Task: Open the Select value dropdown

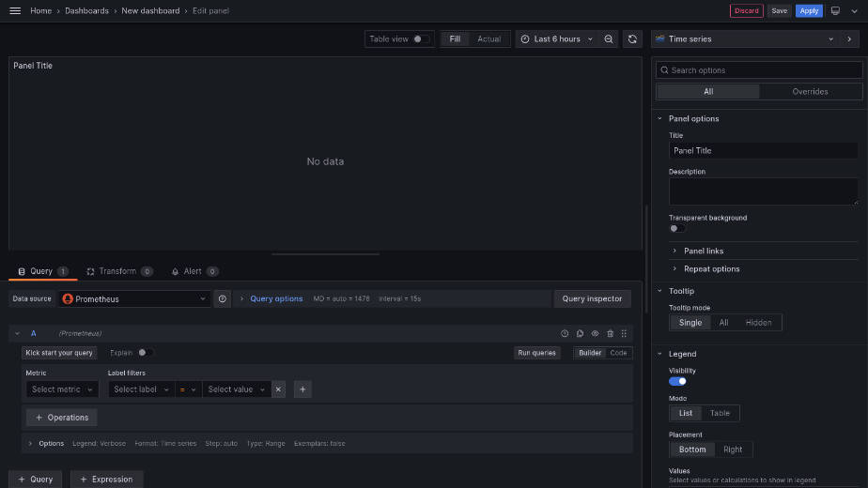Action: tap(237, 389)
